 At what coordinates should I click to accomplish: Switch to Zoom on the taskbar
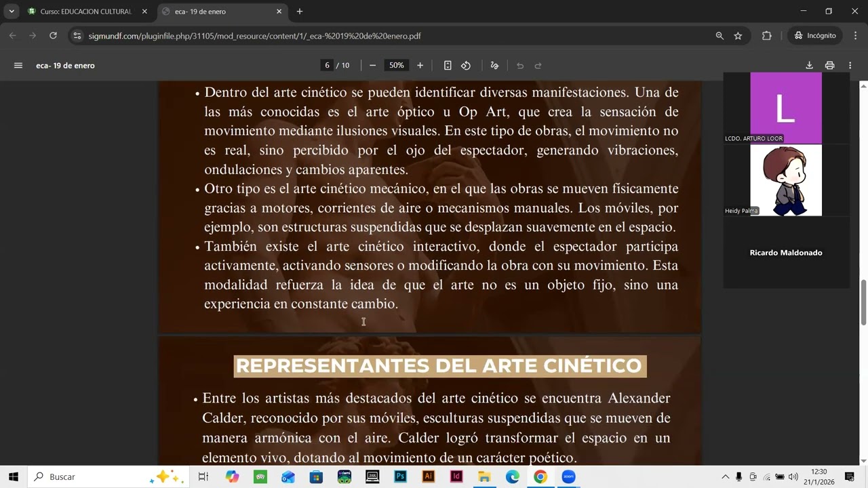point(568,476)
